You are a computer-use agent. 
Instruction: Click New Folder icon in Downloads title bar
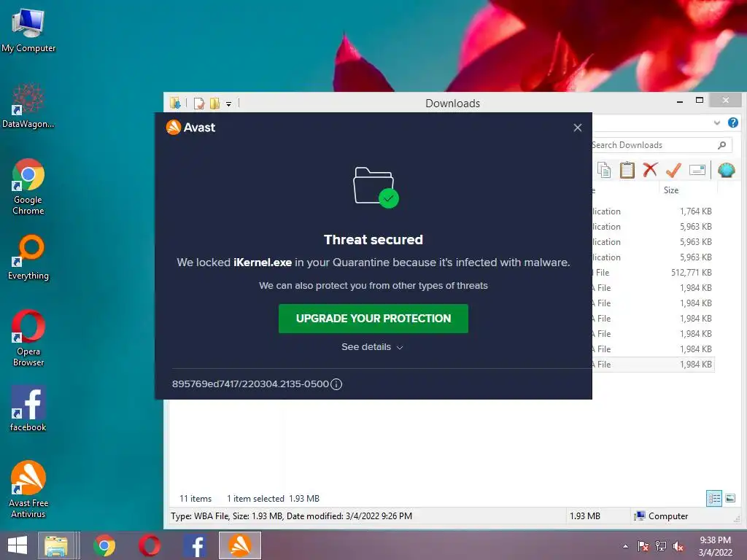point(215,104)
